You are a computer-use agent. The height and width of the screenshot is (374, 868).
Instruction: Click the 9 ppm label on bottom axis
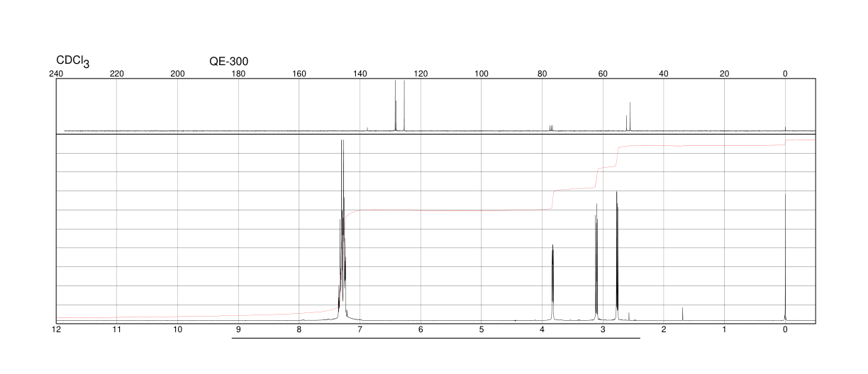point(238,330)
